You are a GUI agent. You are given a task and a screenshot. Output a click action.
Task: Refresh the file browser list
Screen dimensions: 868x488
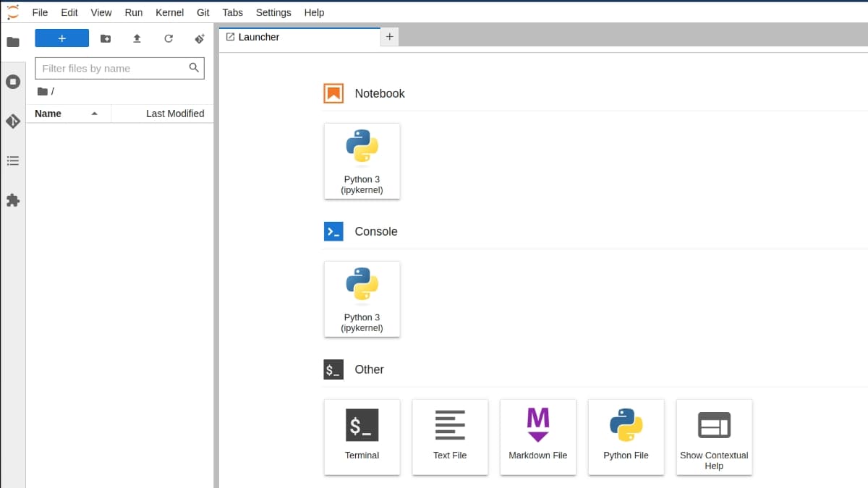[x=169, y=38]
